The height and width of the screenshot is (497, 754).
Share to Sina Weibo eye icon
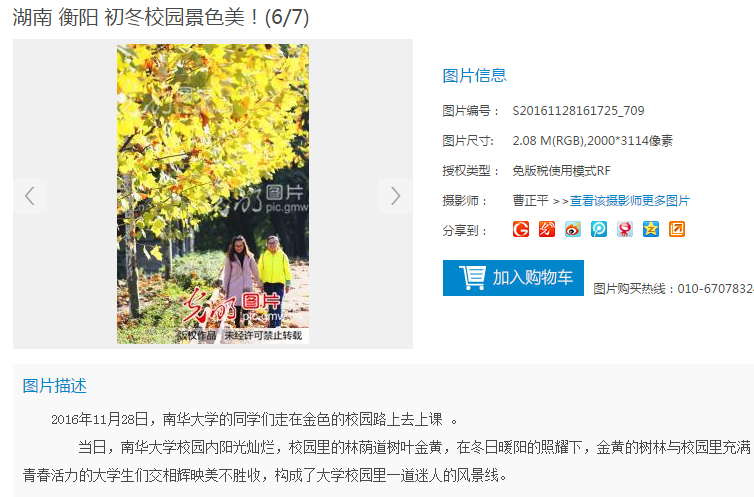point(573,229)
